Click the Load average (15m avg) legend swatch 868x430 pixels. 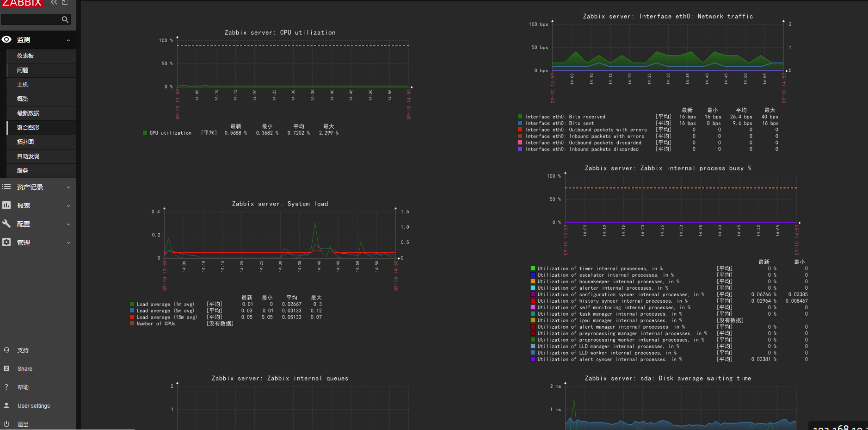(x=132, y=317)
